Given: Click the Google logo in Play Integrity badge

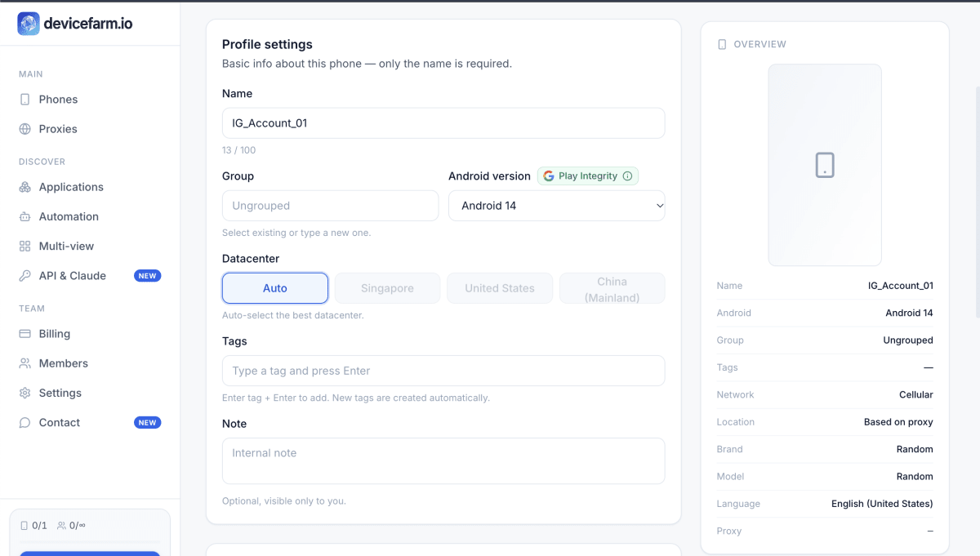Looking at the screenshot, I should [x=549, y=176].
